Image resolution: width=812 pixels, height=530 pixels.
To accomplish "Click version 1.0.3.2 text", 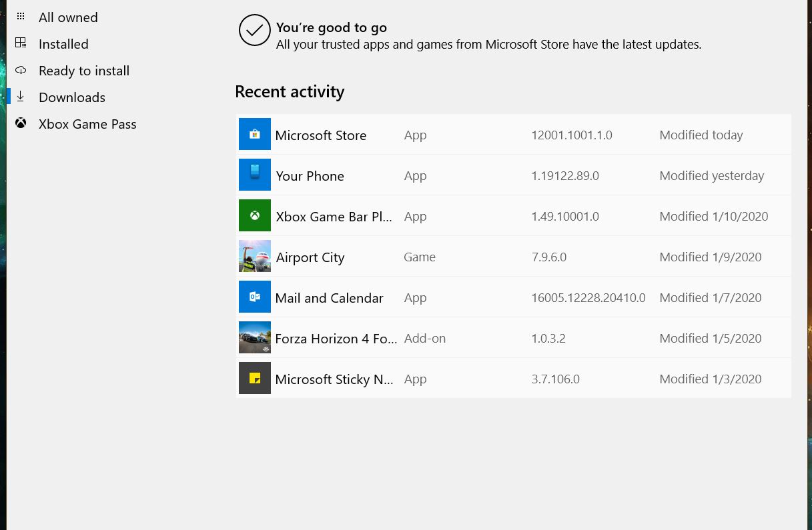I will click(548, 339).
